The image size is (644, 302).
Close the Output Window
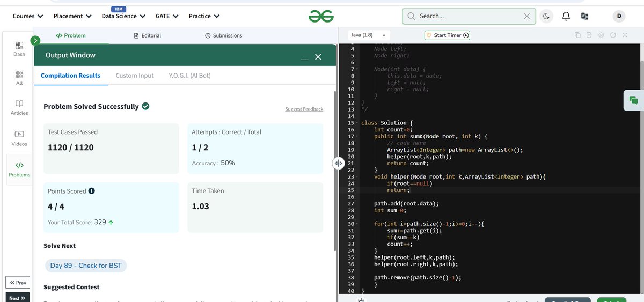[318, 56]
